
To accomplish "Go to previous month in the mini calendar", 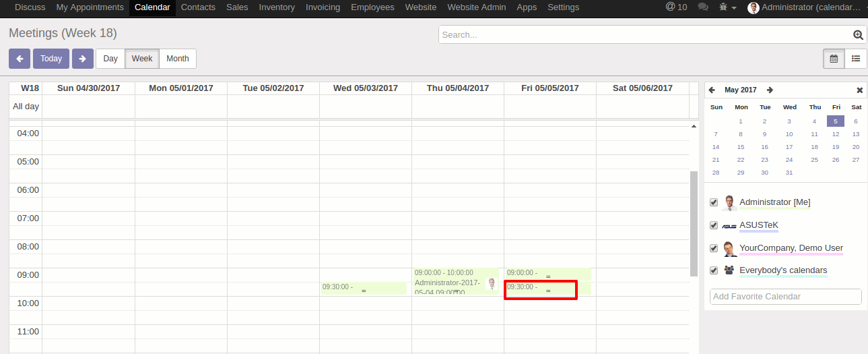I will point(712,90).
